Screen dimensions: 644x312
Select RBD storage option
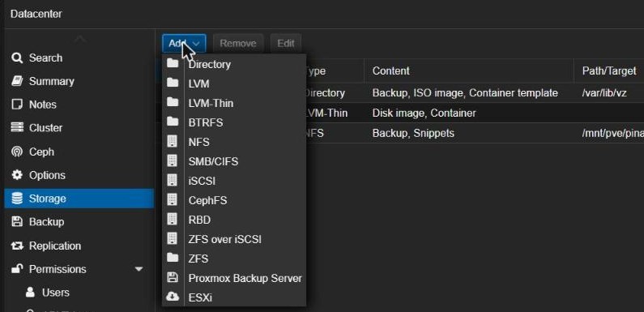click(x=234, y=220)
